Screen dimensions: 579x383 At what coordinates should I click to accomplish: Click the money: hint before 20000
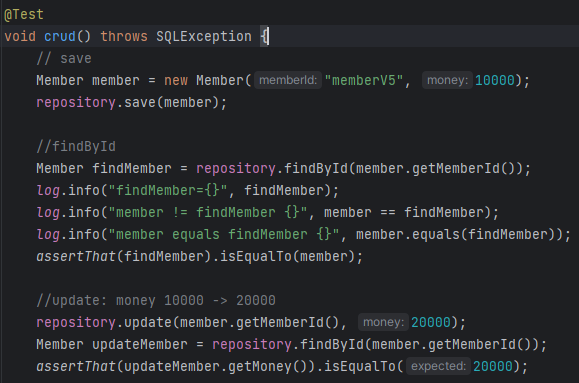(x=383, y=322)
